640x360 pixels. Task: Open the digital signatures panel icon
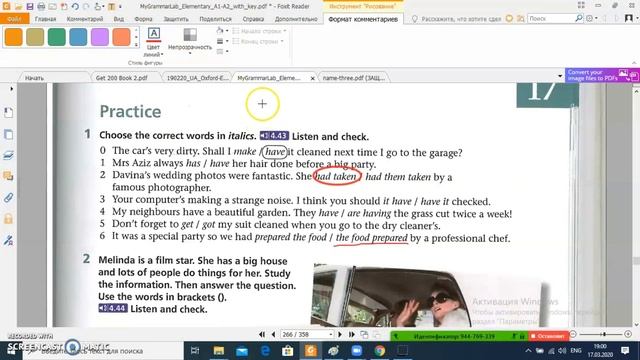coord(8,240)
